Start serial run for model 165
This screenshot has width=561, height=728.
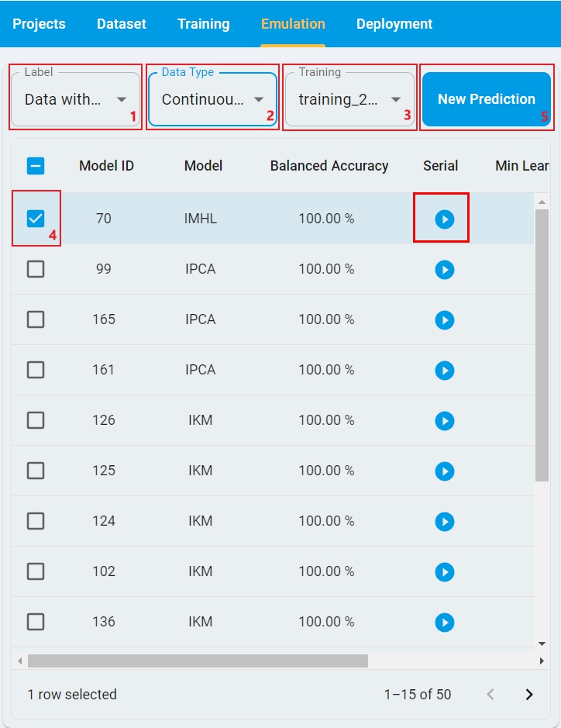[444, 320]
